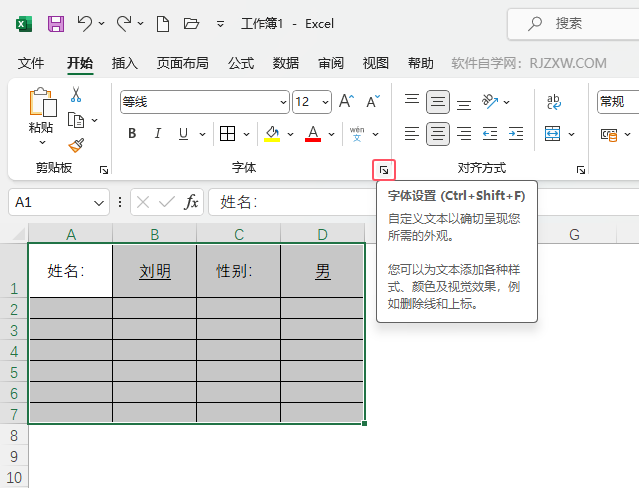Open the 审阅 ribbon tab
Viewport: 639px width, 488px height.
tap(331, 63)
